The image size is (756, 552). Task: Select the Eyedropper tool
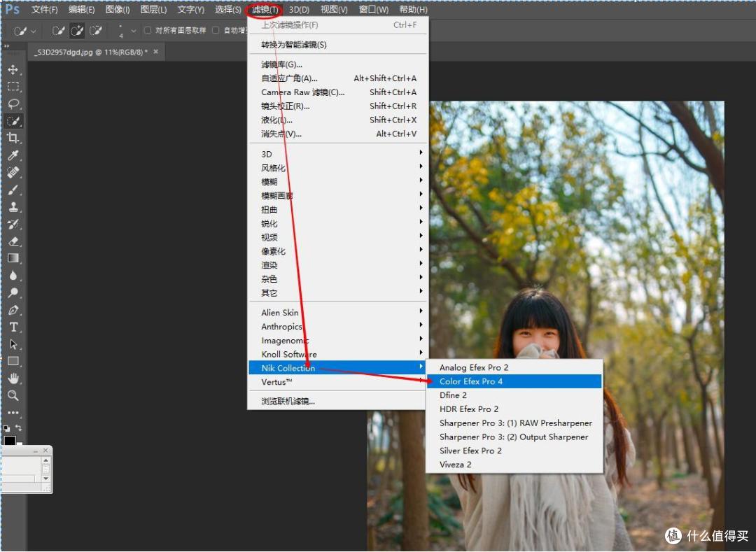click(13, 155)
